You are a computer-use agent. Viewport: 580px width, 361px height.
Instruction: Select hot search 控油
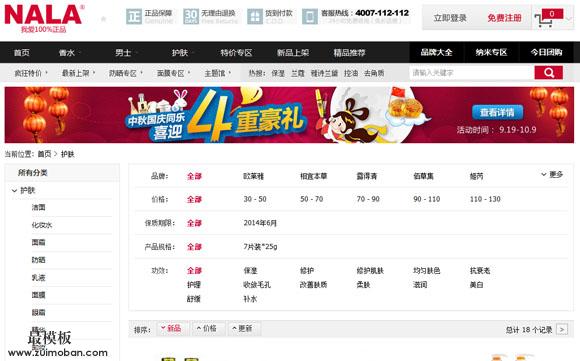351,73
